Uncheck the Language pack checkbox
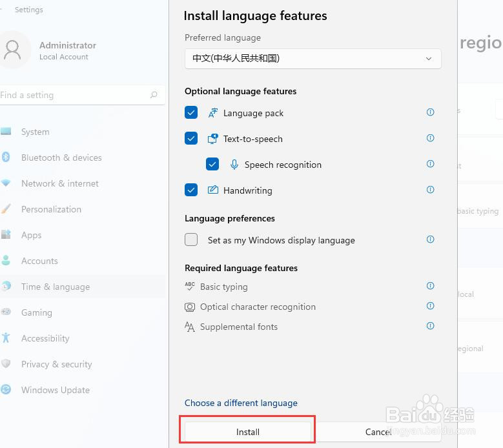The width and height of the screenshot is (503, 448). pyautogui.click(x=191, y=113)
